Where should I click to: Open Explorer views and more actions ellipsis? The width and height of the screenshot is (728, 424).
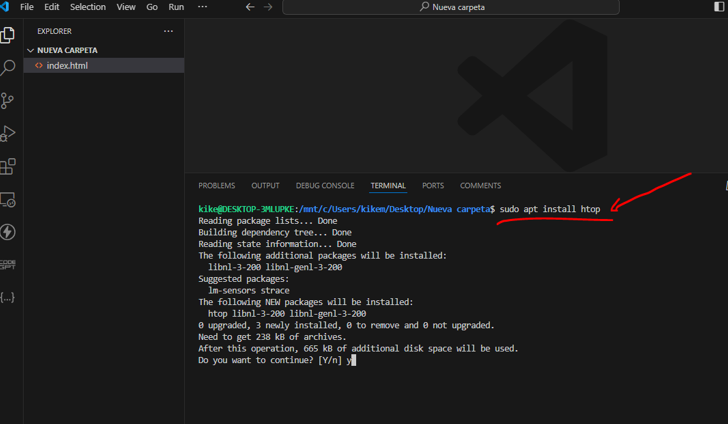click(x=168, y=31)
